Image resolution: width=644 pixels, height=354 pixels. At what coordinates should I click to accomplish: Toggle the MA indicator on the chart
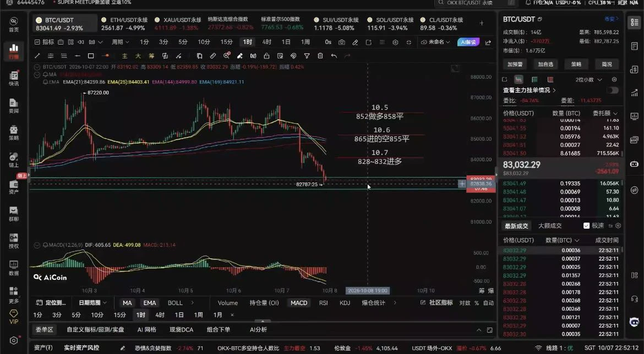coord(127,303)
